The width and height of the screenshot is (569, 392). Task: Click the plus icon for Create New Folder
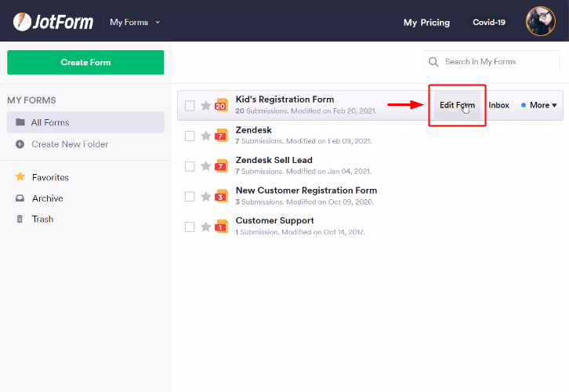(x=20, y=144)
